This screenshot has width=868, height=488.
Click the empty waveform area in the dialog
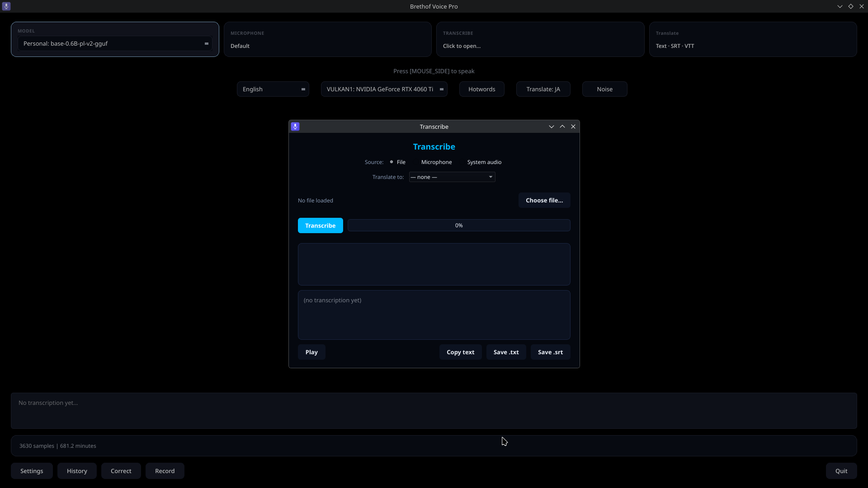[x=434, y=264]
